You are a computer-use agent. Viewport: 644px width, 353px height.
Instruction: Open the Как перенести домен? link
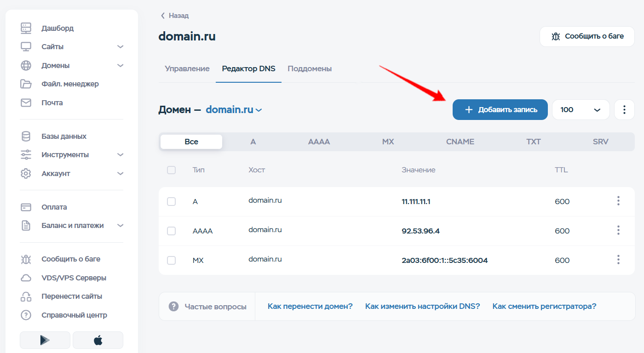click(x=310, y=306)
